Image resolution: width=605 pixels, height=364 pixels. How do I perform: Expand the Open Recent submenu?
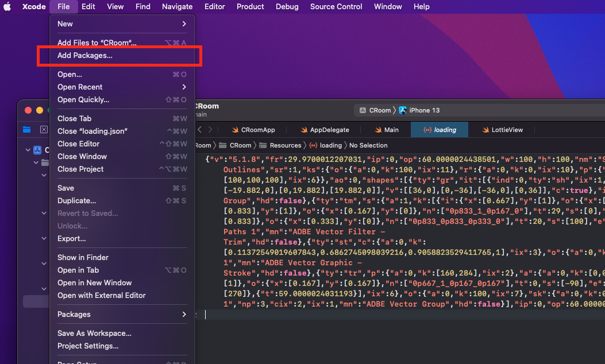122,87
